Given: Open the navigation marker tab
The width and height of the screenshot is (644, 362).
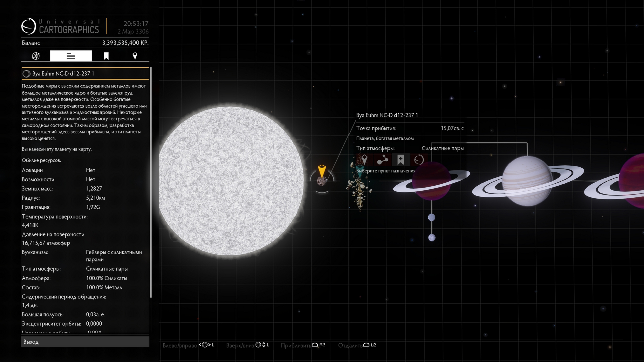Looking at the screenshot, I should point(135,56).
